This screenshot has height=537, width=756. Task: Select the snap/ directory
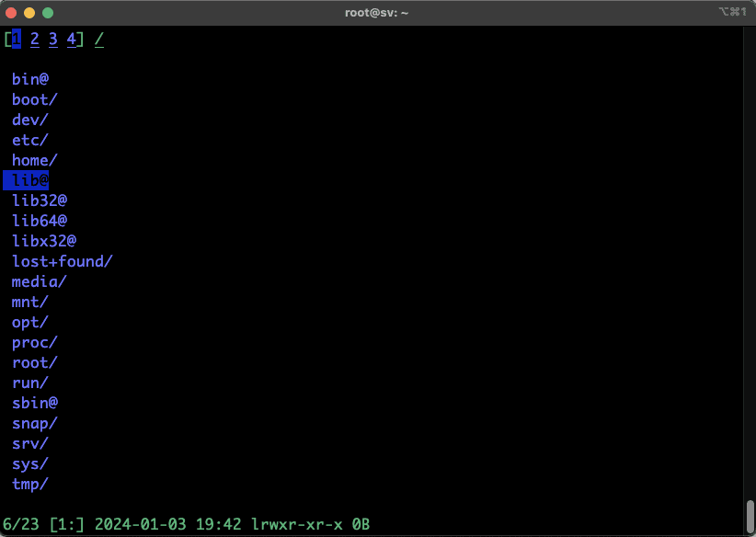pos(35,423)
